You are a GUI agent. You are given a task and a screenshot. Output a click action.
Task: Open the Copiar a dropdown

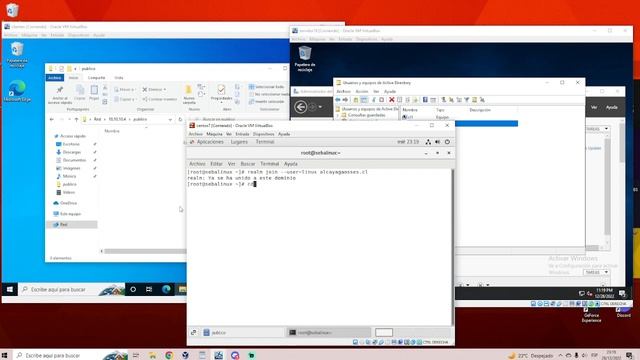point(125,99)
